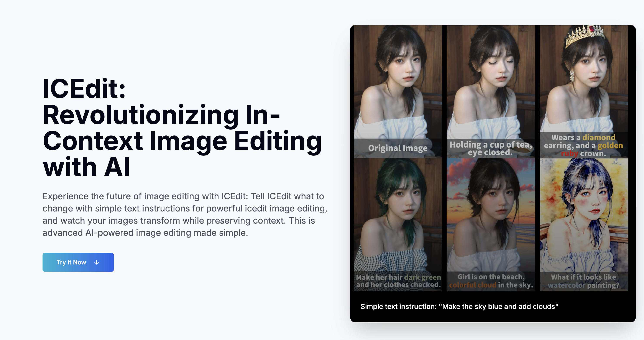Click the 'dark green' highlighted caption text

coord(422,277)
